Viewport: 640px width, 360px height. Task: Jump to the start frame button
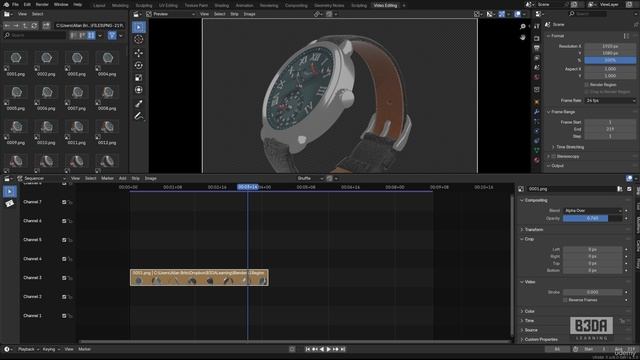pyautogui.click(x=308, y=349)
